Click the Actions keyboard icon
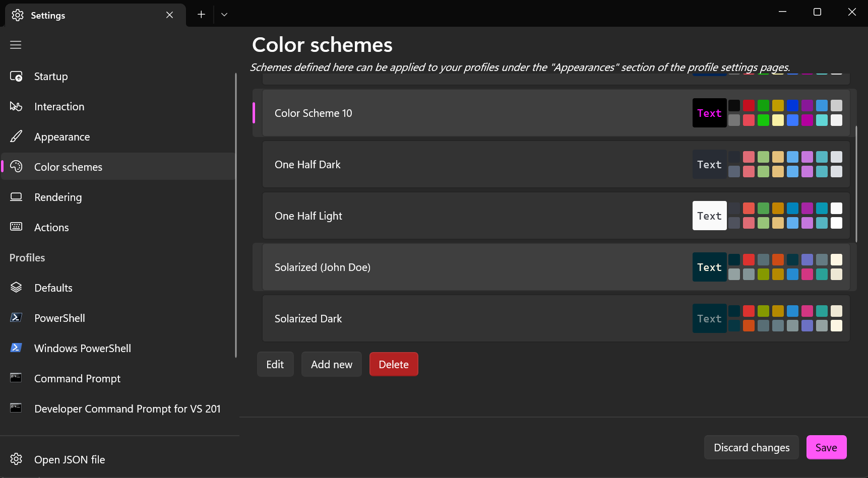 tap(16, 227)
